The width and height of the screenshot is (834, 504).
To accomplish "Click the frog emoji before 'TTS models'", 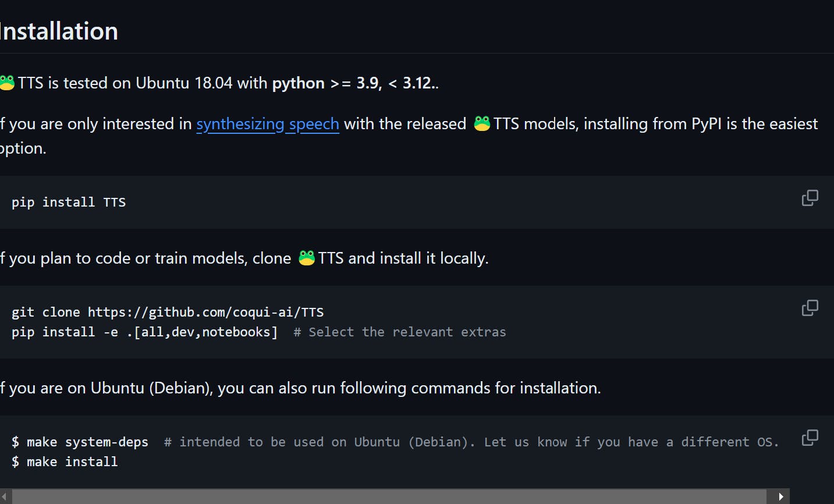I will point(482,123).
